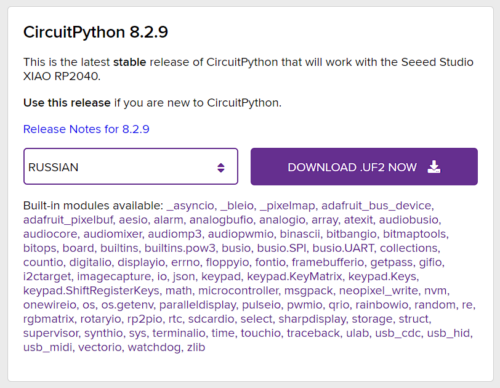Open the traceback module link

point(313,333)
